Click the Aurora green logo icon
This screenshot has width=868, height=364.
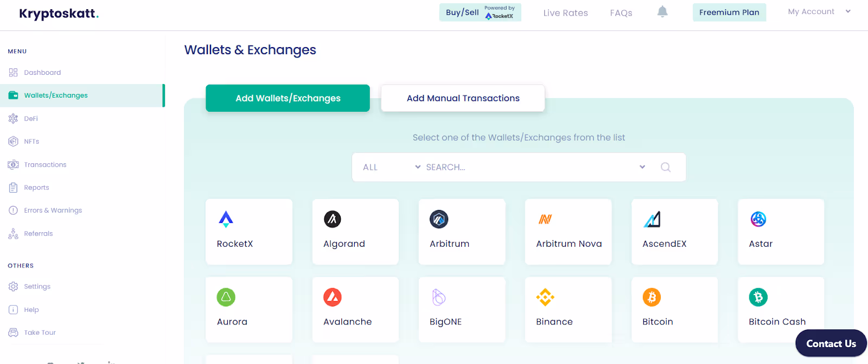(226, 297)
